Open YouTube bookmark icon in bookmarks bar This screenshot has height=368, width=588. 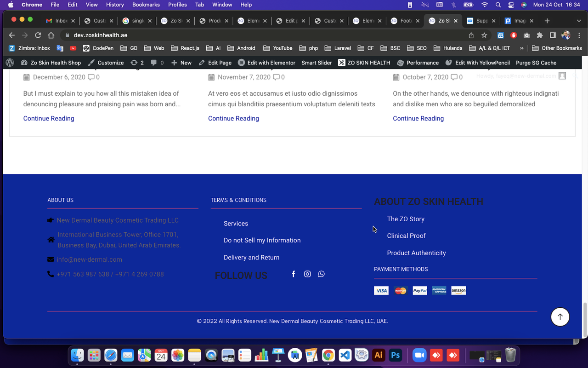(x=73, y=48)
